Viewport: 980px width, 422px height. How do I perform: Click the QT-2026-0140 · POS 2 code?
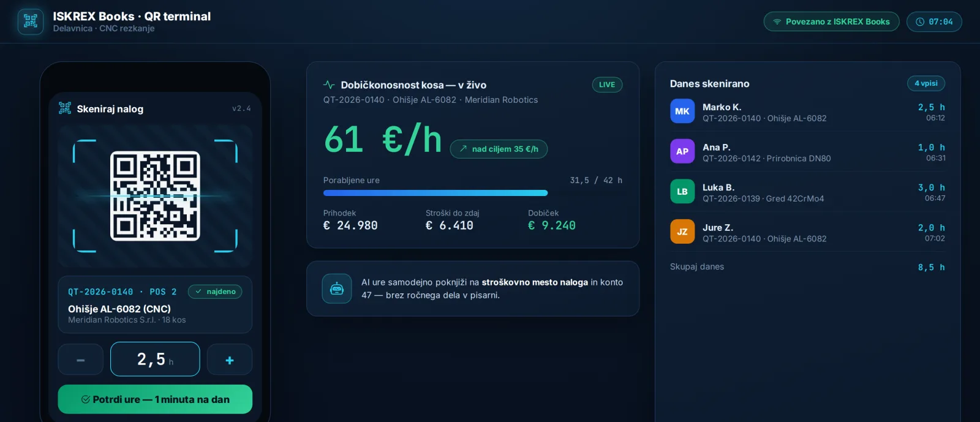coord(123,292)
